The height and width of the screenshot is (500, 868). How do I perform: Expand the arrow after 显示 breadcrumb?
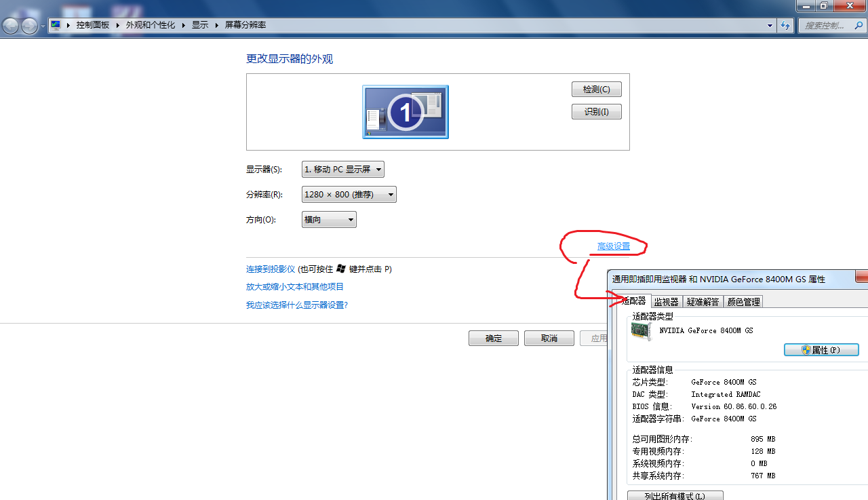click(x=217, y=25)
